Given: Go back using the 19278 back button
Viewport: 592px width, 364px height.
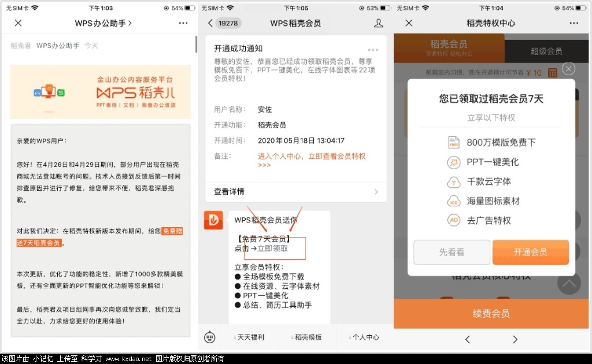Looking at the screenshot, I should click(x=224, y=23).
